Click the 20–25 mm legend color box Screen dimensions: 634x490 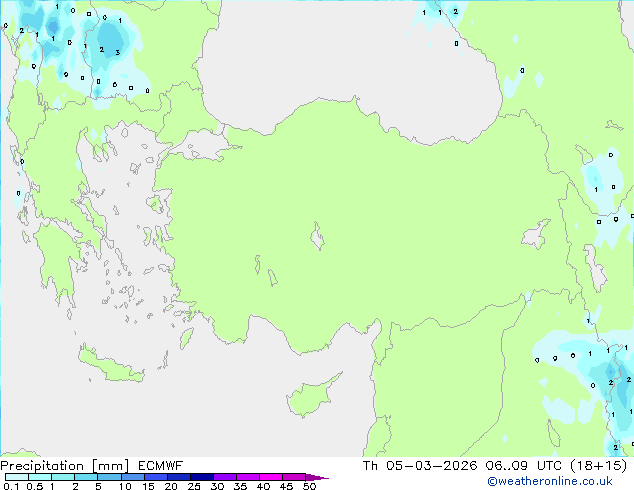point(178,477)
